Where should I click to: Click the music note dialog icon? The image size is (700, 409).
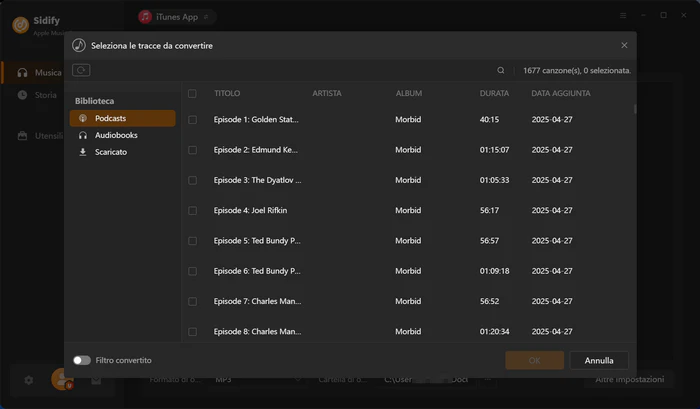[x=79, y=45]
